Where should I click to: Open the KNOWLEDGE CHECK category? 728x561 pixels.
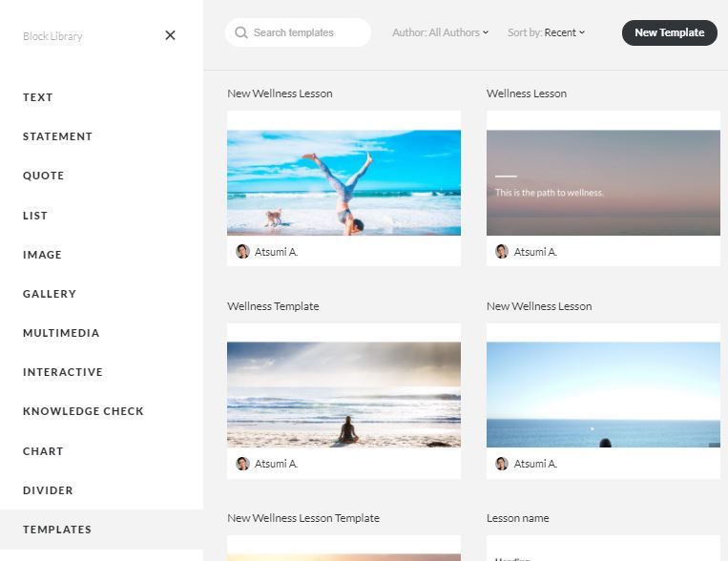pos(84,411)
